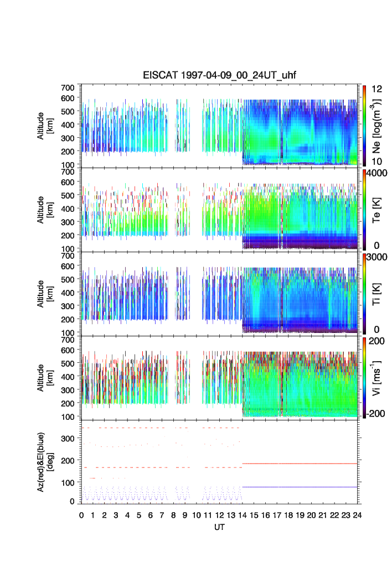This screenshot has height=588, width=392.
Task: Select the Vi [ms⁻¹] color bar label
Action: [x=378, y=377]
